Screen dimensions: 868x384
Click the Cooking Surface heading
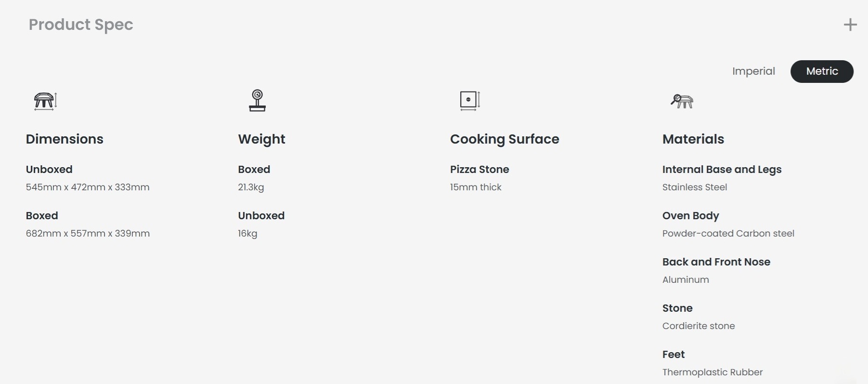[505, 139]
